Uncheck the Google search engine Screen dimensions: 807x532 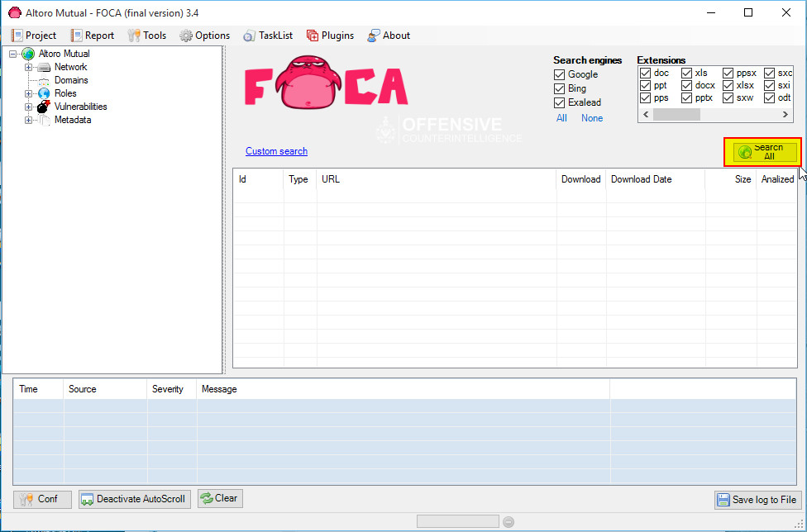[x=560, y=74]
